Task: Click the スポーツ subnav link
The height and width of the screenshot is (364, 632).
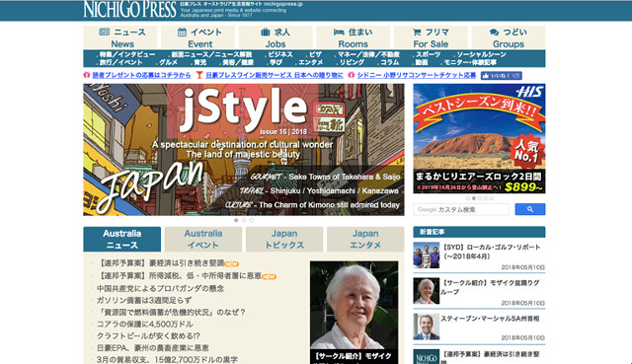Action: click(x=428, y=54)
